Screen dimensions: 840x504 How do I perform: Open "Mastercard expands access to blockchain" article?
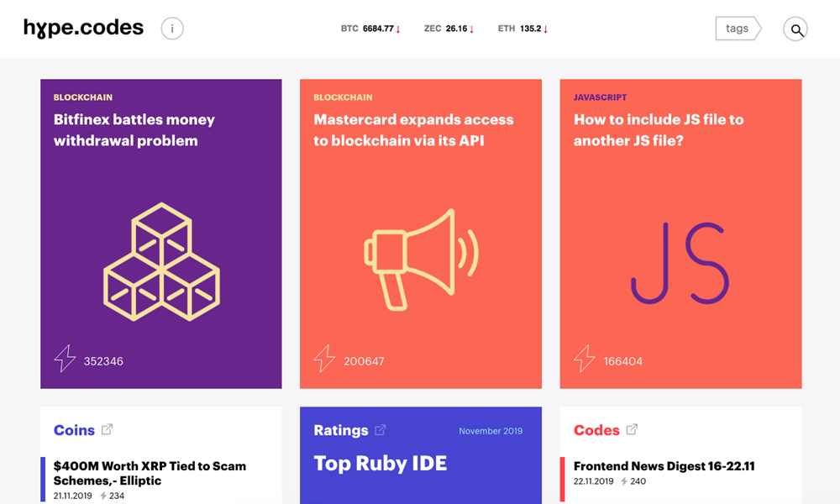[413, 130]
